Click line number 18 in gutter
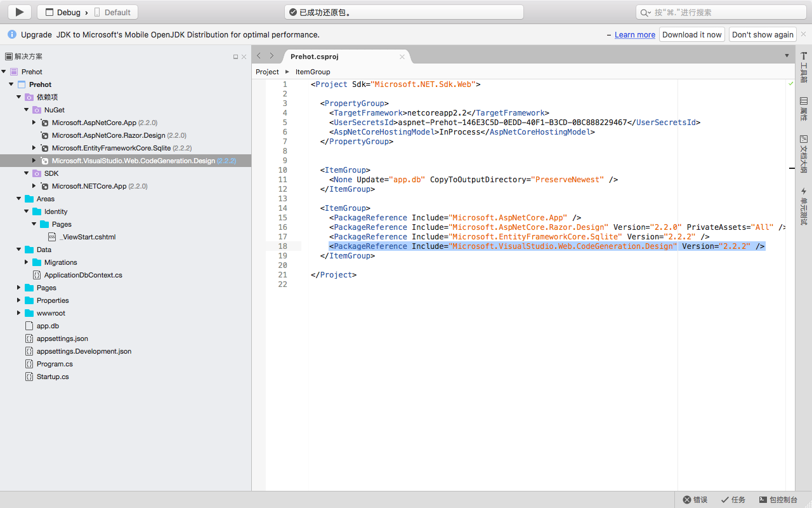The image size is (812, 508). (282, 246)
